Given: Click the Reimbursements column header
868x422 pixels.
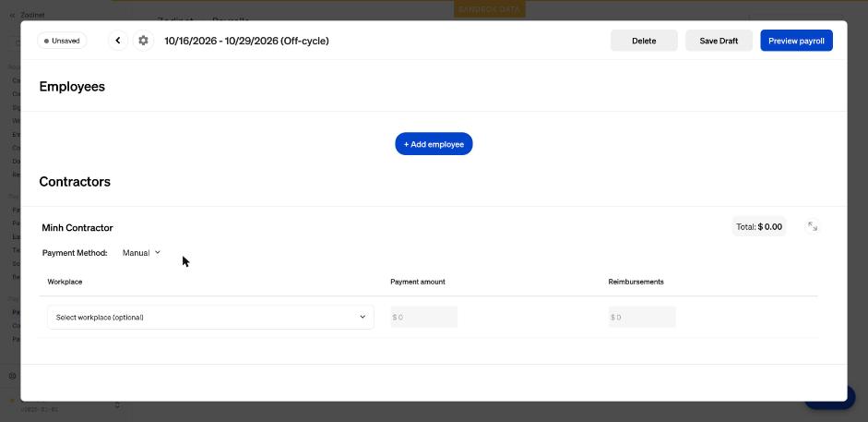Looking at the screenshot, I should click(x=636, y=282).
